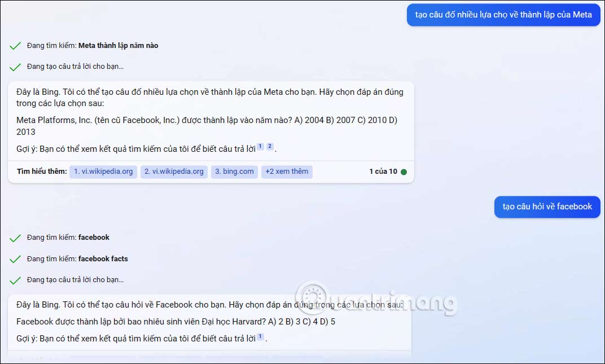
Task: Open the "1. vi.wikipedia.org" source link
Action: pyautogui.click(x=103, y=172)
